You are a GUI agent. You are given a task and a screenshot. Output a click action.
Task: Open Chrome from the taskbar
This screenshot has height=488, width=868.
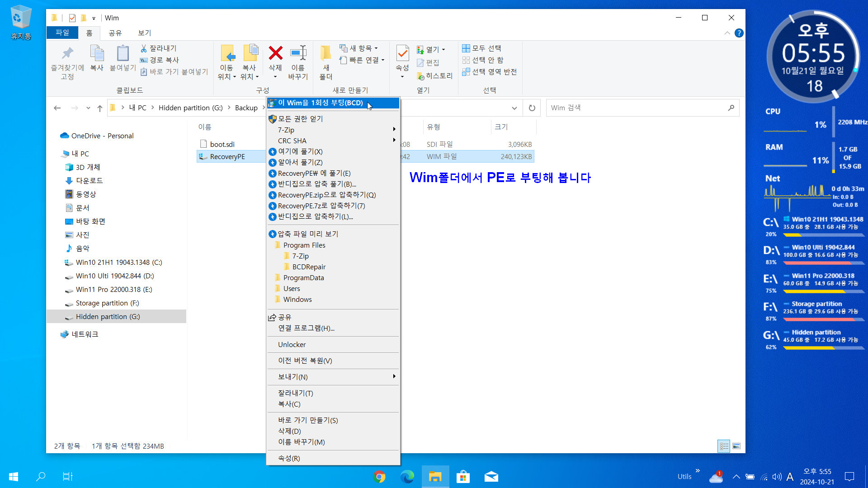(379, 477)
